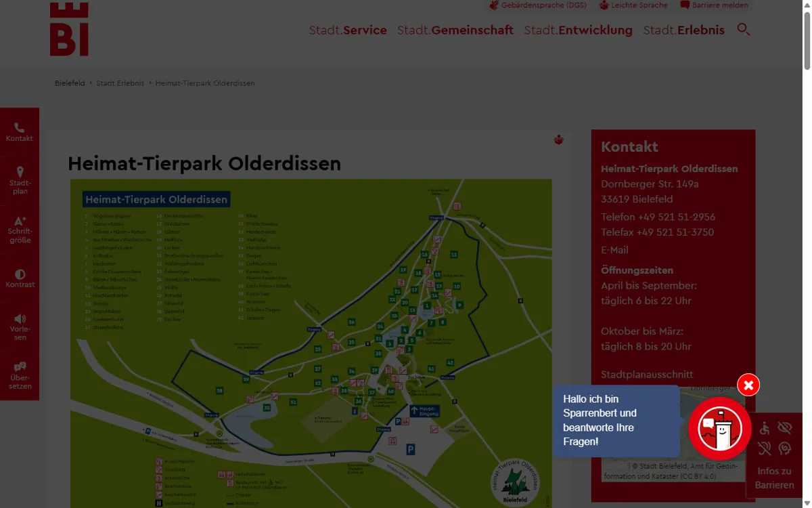
Task: Click the Tierpark Olderdissen round logo on the map
Action: coord(516,482)
